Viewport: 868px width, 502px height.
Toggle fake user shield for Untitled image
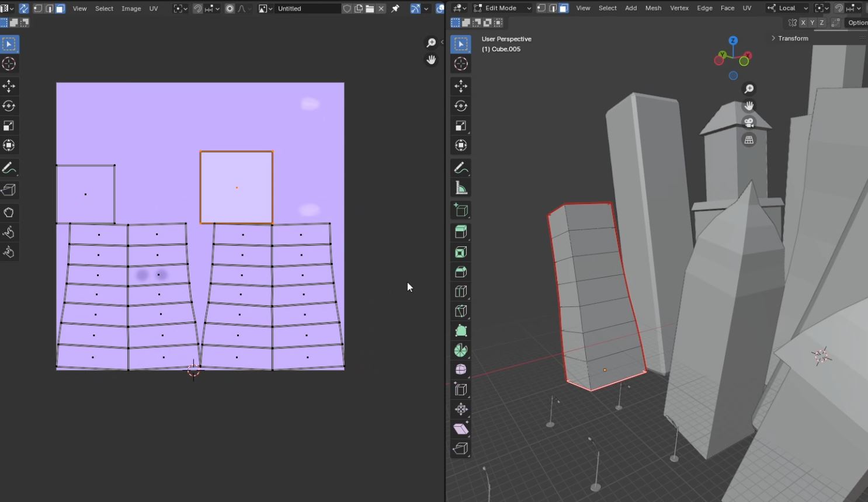tap(347, 9)
